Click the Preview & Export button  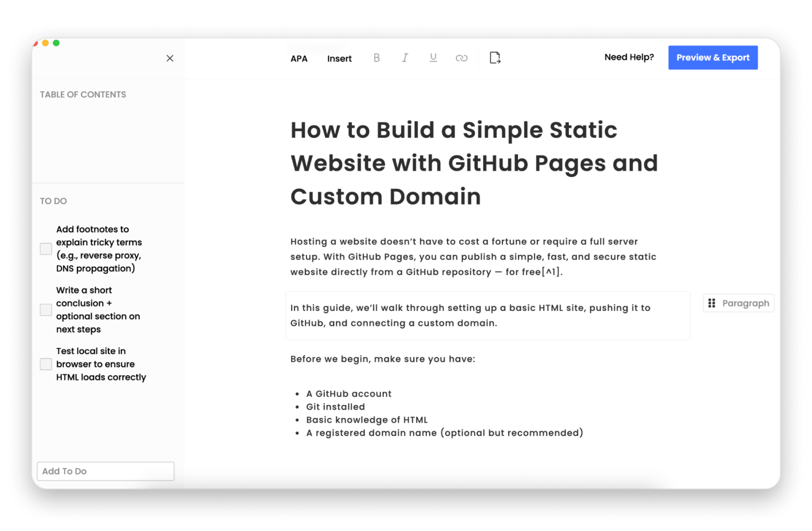point(713,58)
